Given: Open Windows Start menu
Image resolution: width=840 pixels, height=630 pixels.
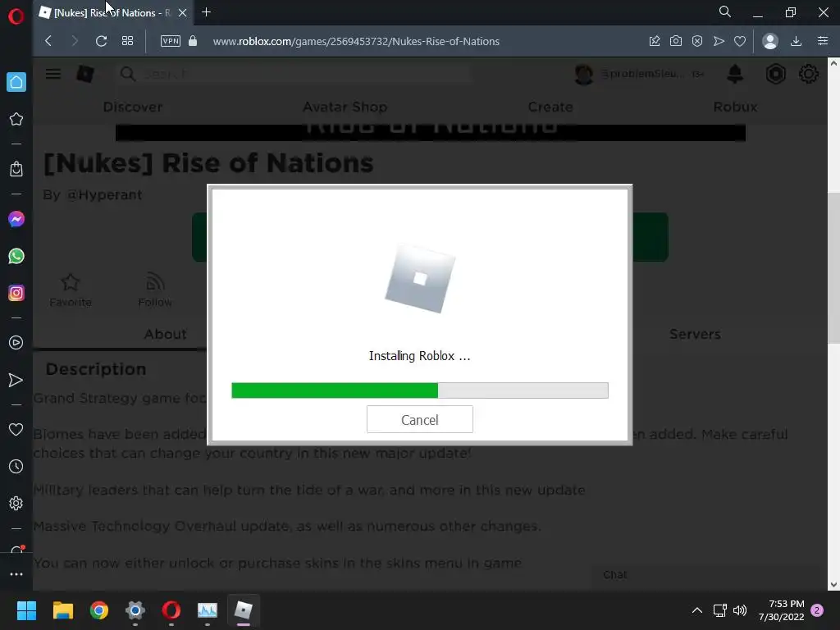Looking at the screenshot, I should 26,610.
